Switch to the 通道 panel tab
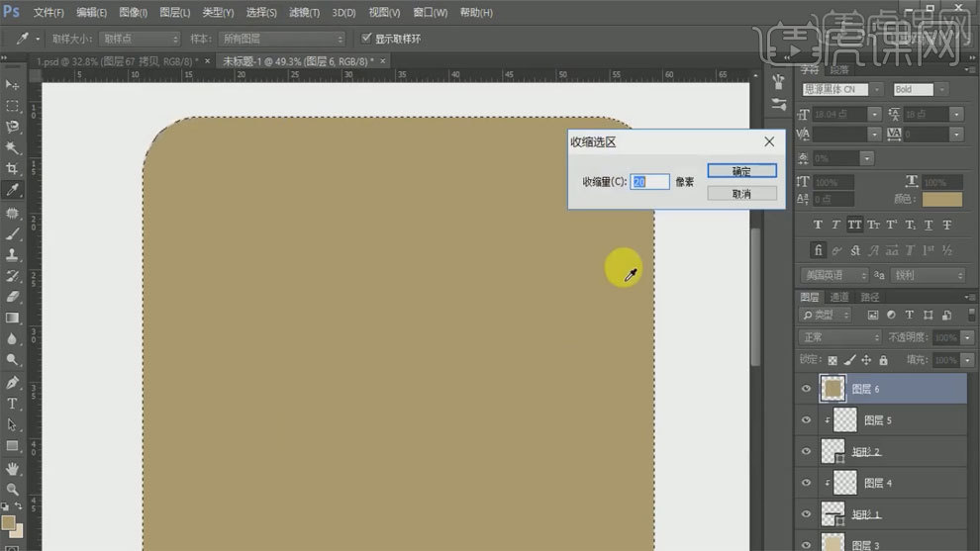 [839, 297]
